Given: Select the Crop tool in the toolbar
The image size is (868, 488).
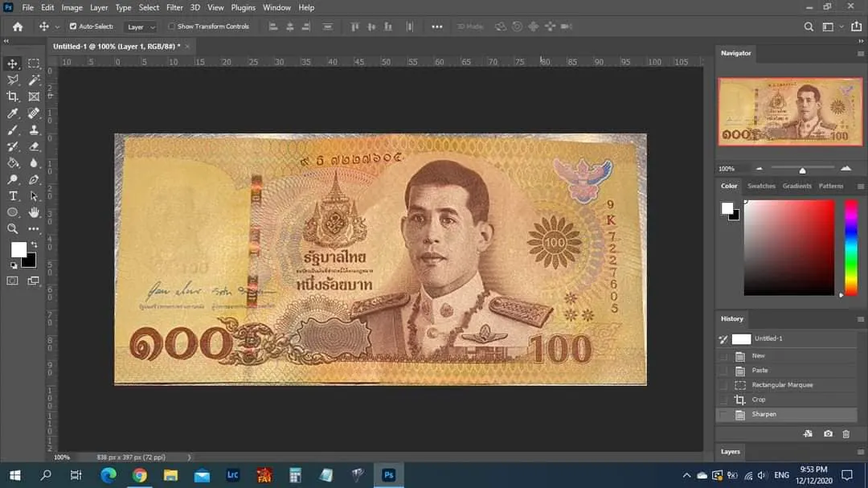Looking at the screenshot, I should pos(13,96).
